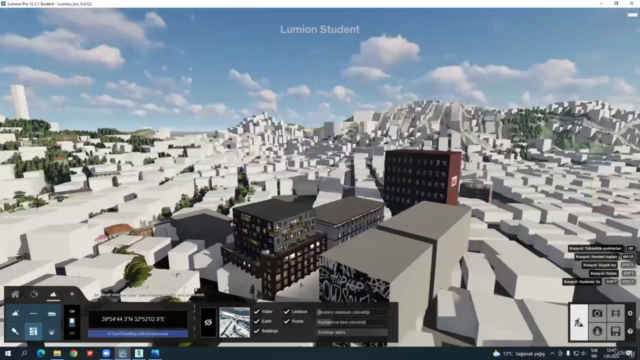The height and width of the screenshot is (360, 640).
Task: Select the Ocean tool icon
Action: tap(51, 313)
